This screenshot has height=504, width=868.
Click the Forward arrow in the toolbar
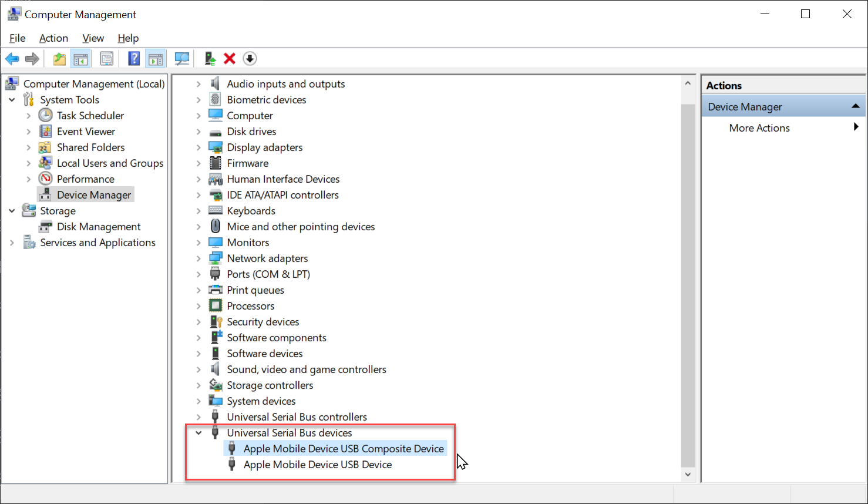[x=32, y=59]
